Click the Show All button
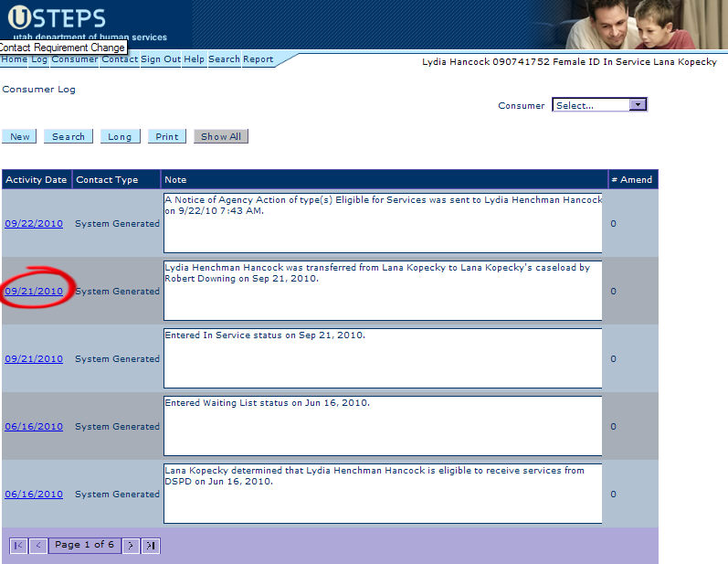This screenshot has width=728, height=564. (x=221, y=136)
